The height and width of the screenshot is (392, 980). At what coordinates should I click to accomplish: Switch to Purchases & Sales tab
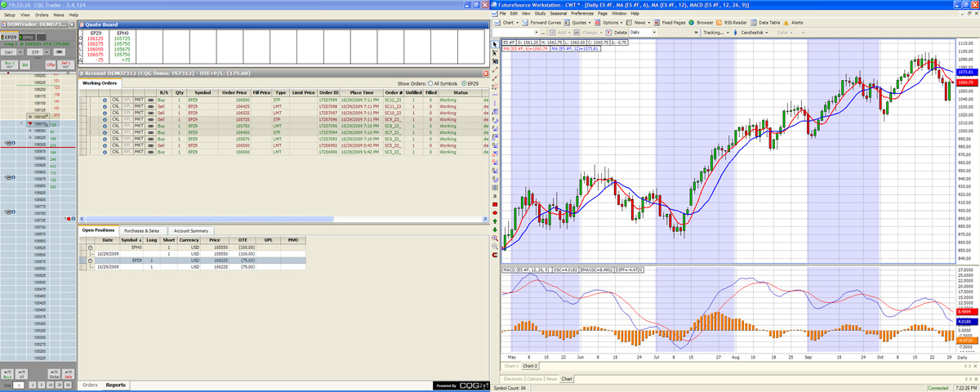pyautogui.click(x=142, y=230)
